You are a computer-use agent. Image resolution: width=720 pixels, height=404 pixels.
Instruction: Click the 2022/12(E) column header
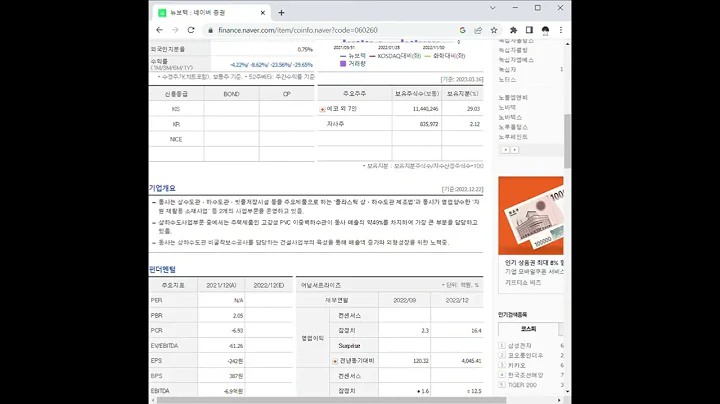point(269,285)
